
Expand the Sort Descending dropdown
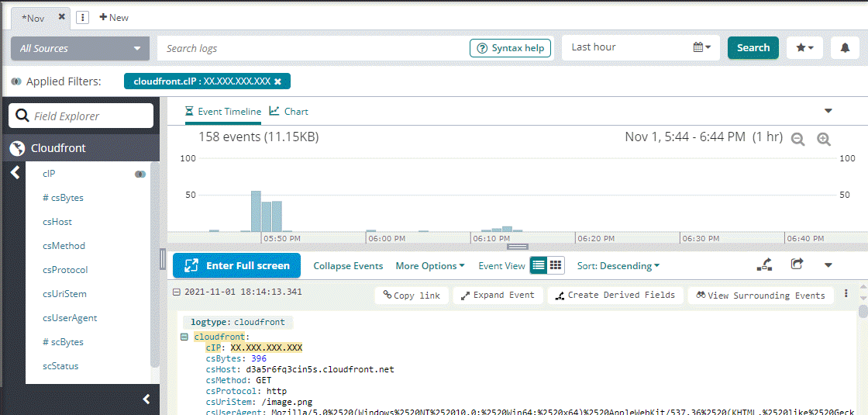(x=618, y=266)
